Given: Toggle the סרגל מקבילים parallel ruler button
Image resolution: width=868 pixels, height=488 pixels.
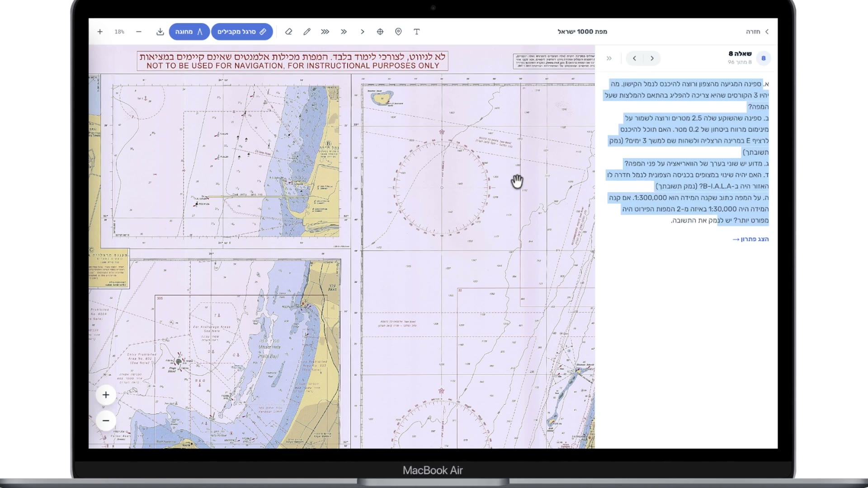Looking at the screenshot, I should (x=242, y=32).
